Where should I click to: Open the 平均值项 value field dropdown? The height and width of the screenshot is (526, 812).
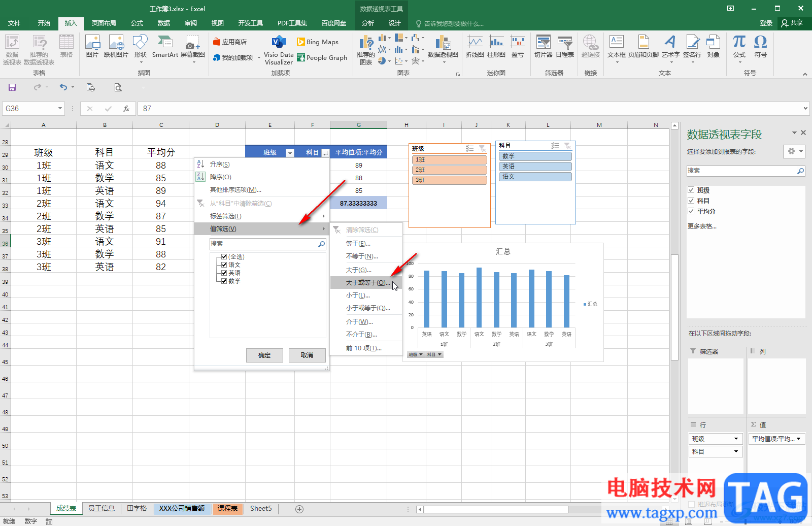799,439
